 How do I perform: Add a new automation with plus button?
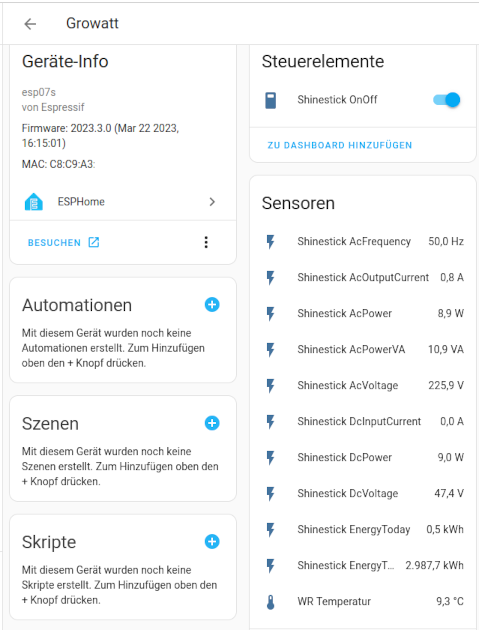[x=212, y=305]
